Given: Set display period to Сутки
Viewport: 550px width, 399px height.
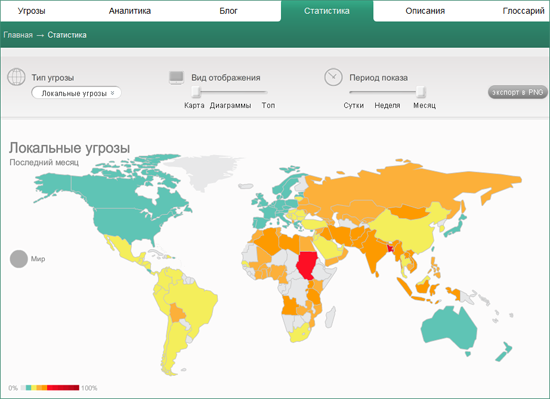Looking at the screenshot, I should pyautogui.click(x=354, y=105).
